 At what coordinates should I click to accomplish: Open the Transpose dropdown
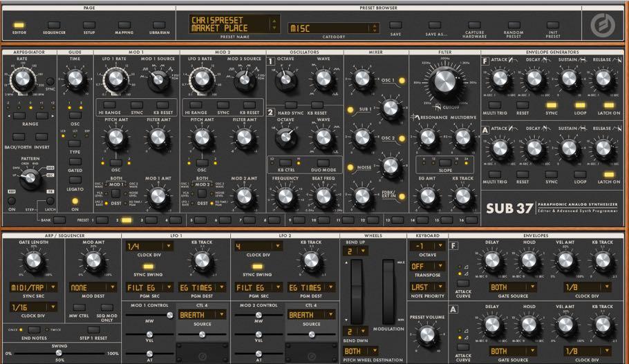pyautogui.click(x=427, y=266)
